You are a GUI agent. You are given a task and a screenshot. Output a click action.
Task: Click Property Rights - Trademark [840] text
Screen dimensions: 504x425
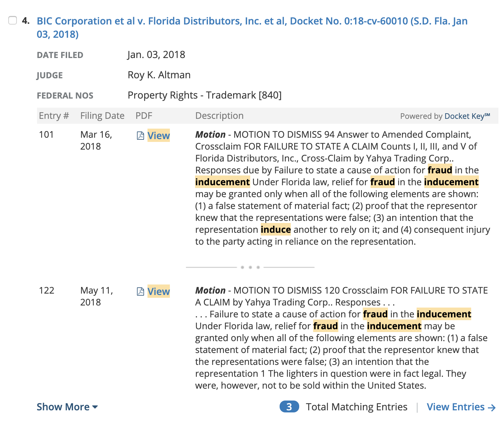click(204, 95)
